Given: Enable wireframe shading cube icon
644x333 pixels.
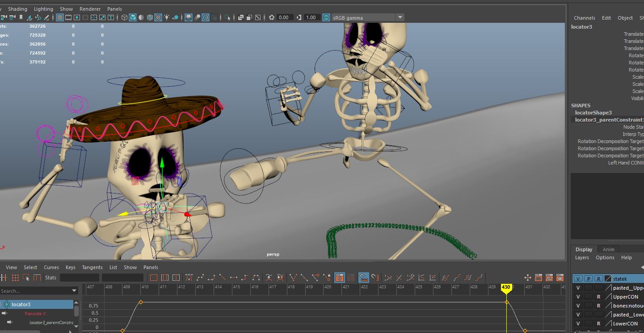Looking at the screenshot, I should [x=124, y=17].
